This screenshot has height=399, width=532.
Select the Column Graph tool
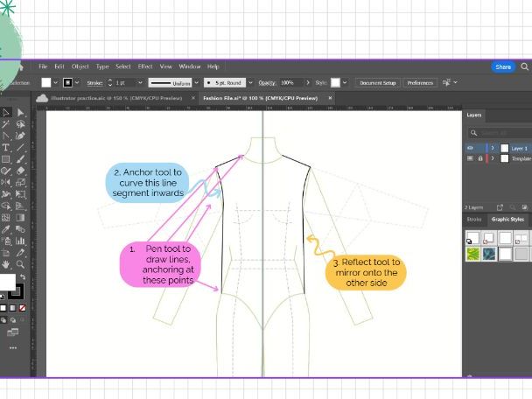[20, 241]
